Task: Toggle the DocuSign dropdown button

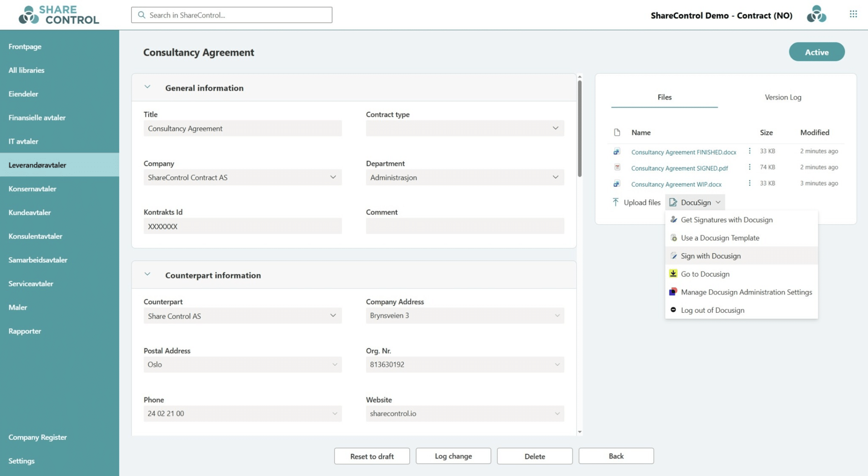Action: coord(695,202)
